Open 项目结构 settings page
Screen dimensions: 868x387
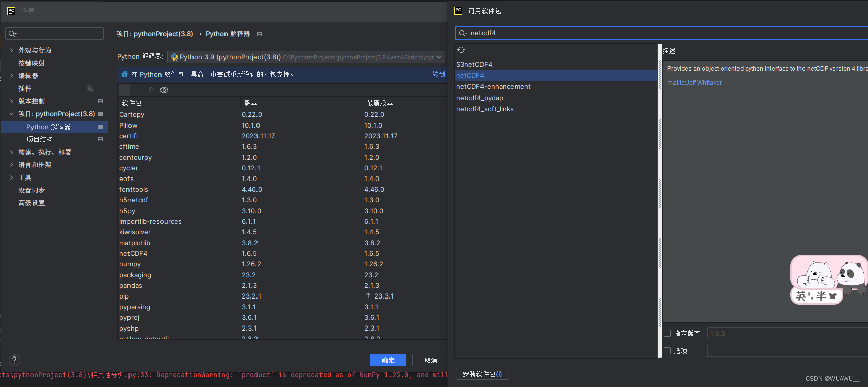point(40,139)
